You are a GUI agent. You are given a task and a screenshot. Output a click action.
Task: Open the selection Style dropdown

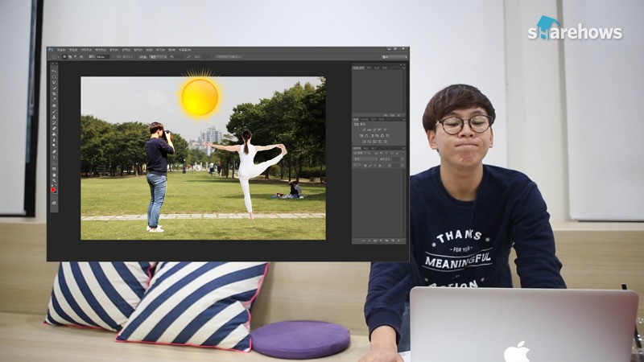(158, 56)
